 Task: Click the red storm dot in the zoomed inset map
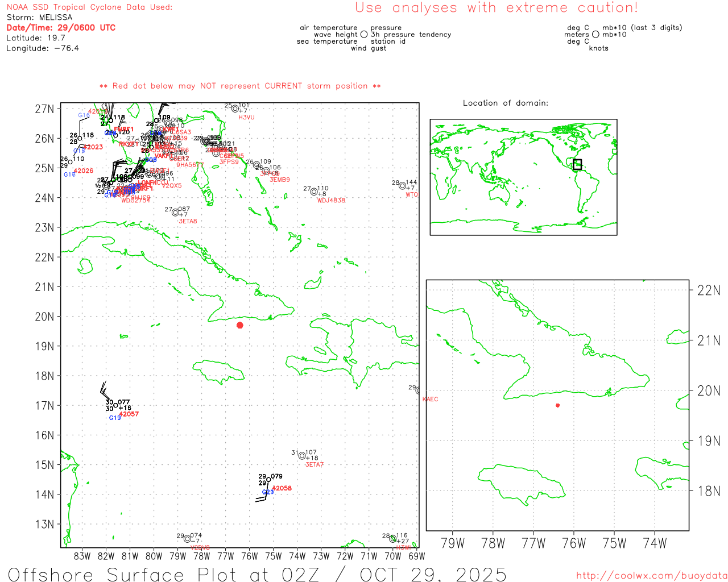(558, 405)
